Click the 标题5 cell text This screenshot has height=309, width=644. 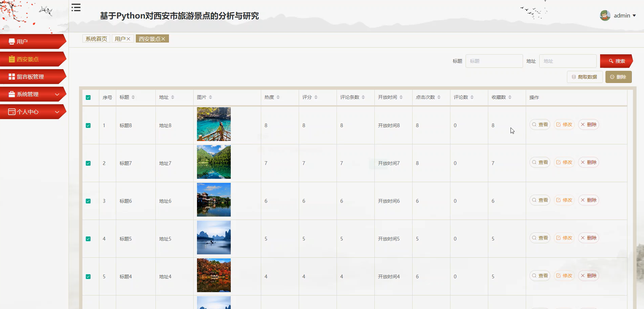pos(126,239)
